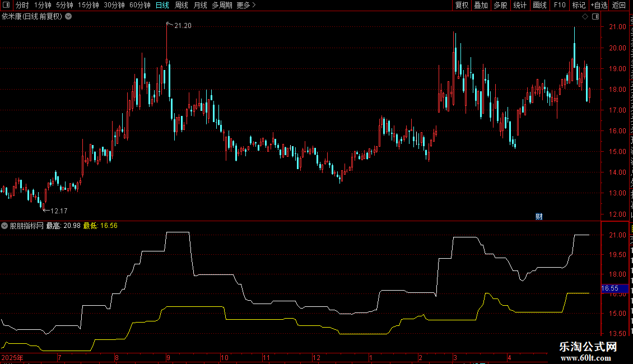This screenshot has height=364, width=633.
Task: Open the 依米康 chart title dropdown icon
Action: click(x=69, y=17)
